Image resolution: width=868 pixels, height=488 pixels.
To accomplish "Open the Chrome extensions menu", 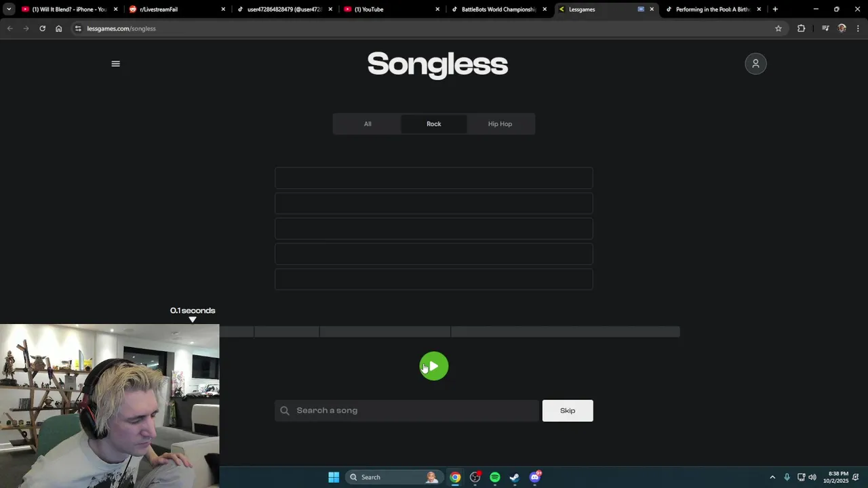I will click(801, 28).
